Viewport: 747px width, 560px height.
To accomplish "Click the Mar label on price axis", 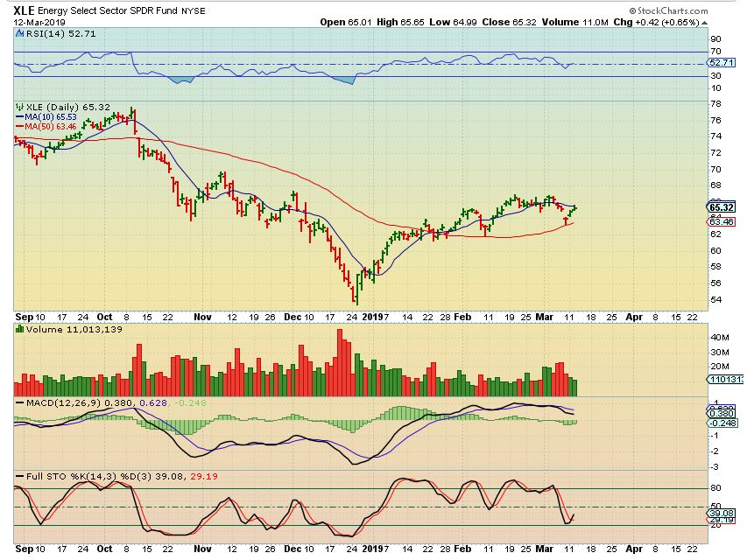I will (x=545, y=317).
